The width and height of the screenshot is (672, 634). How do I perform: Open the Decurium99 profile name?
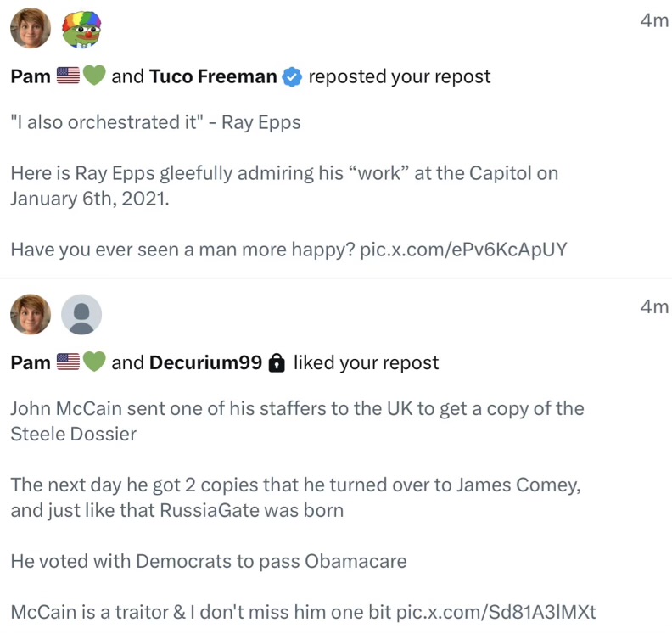[x=205, y=363]
